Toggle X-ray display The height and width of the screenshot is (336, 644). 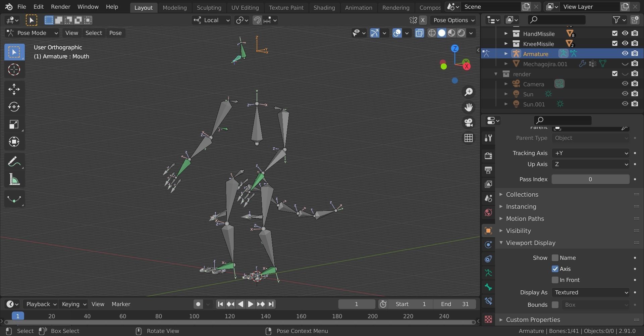tap(419, 33)
